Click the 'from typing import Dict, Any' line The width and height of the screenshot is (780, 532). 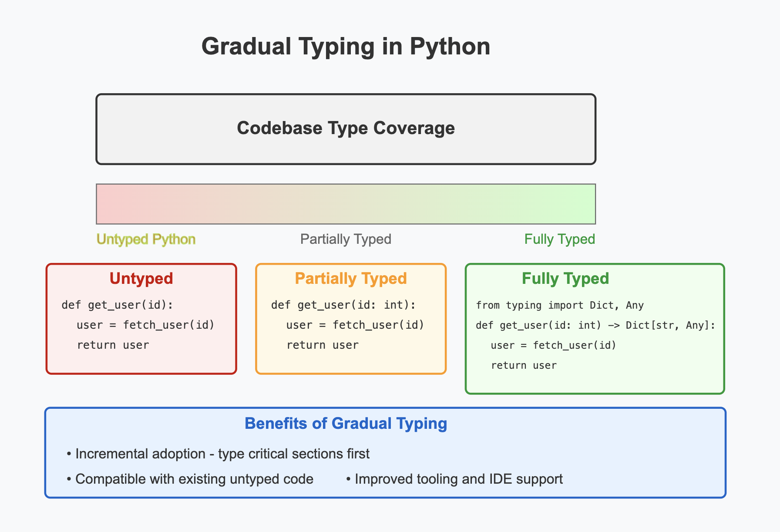[560, 305]
